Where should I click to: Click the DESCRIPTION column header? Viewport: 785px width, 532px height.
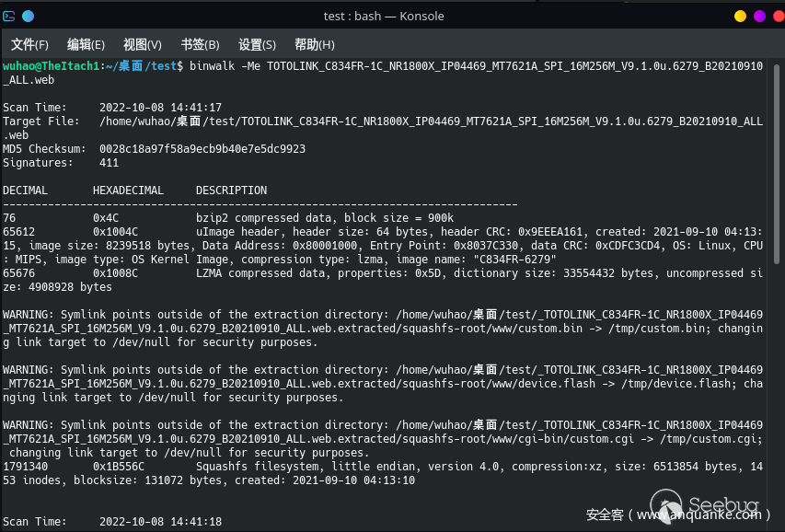[x=233, y=190]
